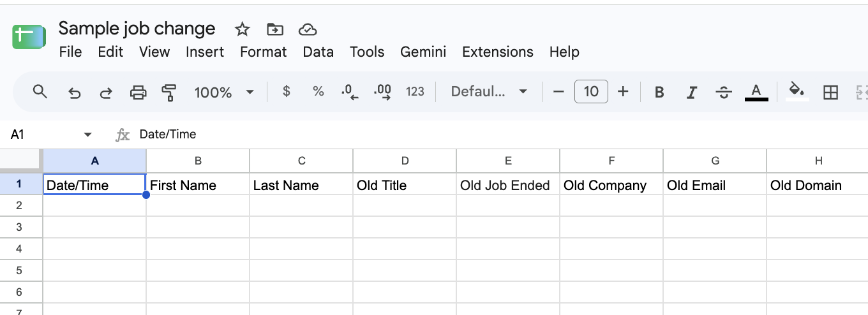Open more number formats (123)
This screenshot has width=868, height=315.
415,92
